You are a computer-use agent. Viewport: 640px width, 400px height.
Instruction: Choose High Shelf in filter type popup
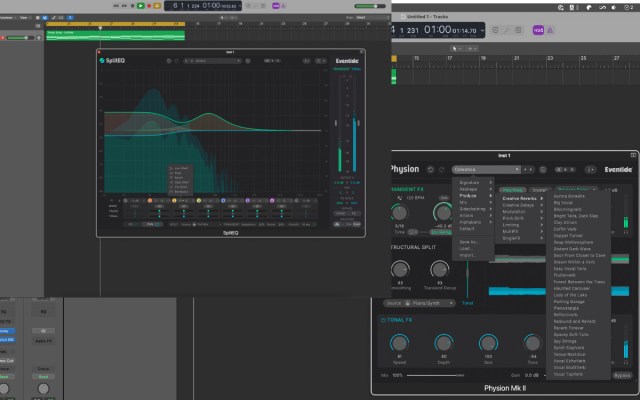point(180,182)
